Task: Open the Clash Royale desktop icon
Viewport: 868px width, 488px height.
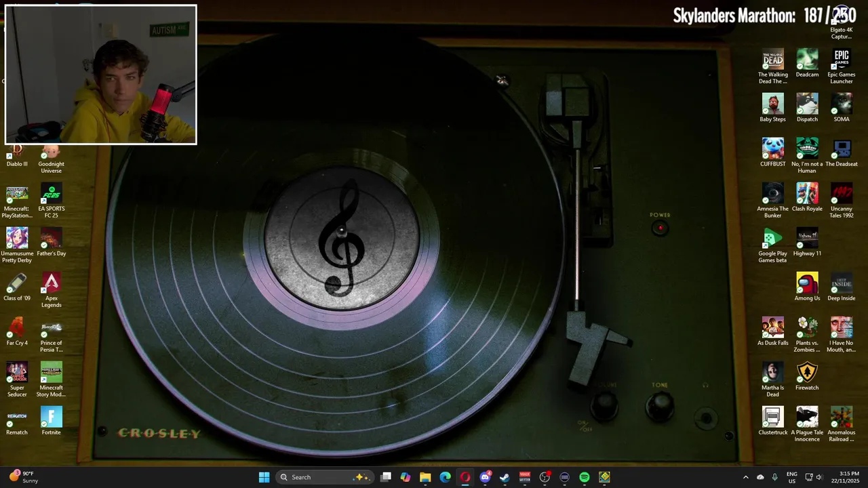Action: coord(807,197)
